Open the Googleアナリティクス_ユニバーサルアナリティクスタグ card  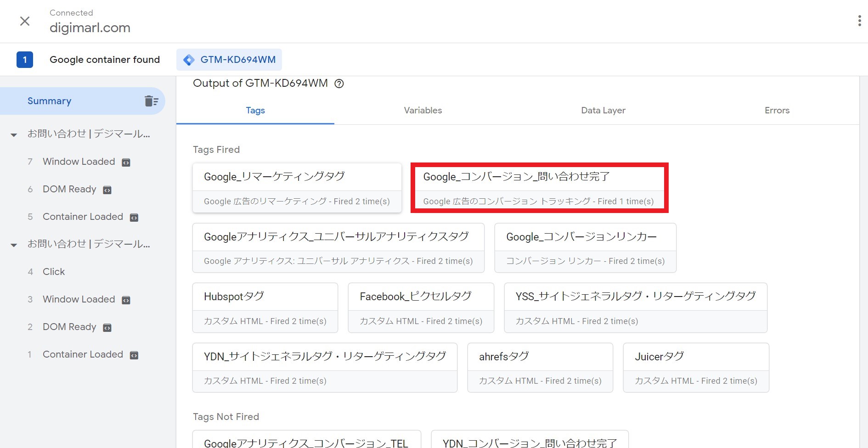[x=338, y=248]
